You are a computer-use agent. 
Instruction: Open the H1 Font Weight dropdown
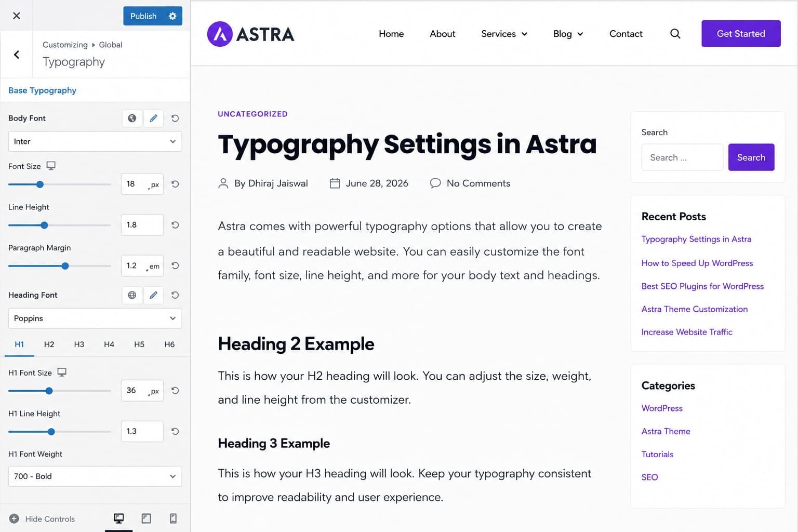click(95, 476)
